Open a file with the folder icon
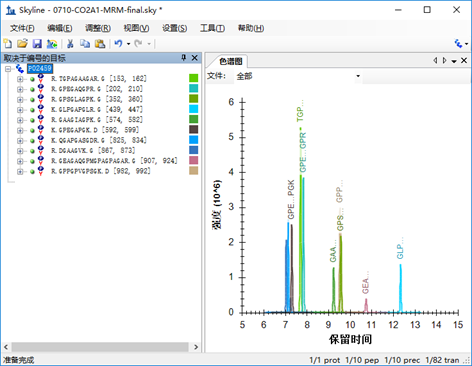Screen dimensions: 472x366 pyautogui.click(x=22, y=44)
